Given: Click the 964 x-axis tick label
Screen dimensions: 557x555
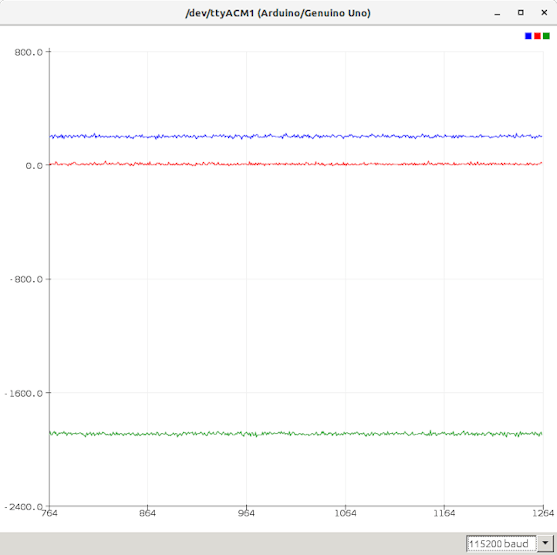Looking at the screenshot, I should [x=246, y=513].
